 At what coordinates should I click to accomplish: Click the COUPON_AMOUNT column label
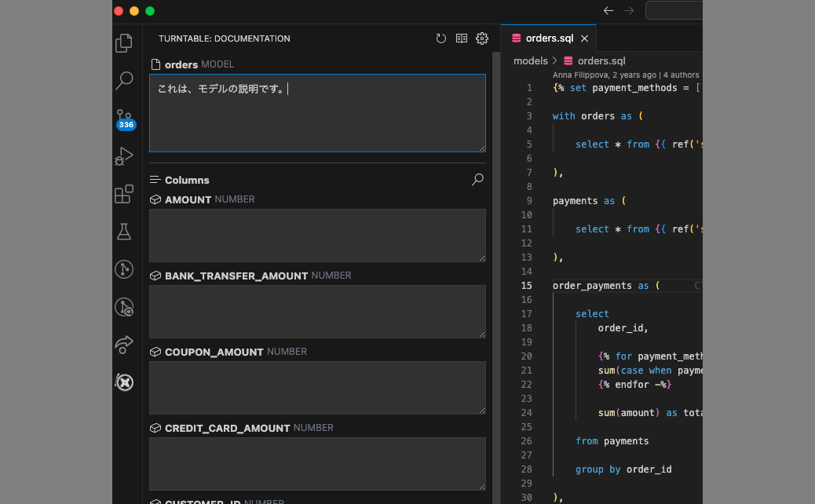pos(214,352)
